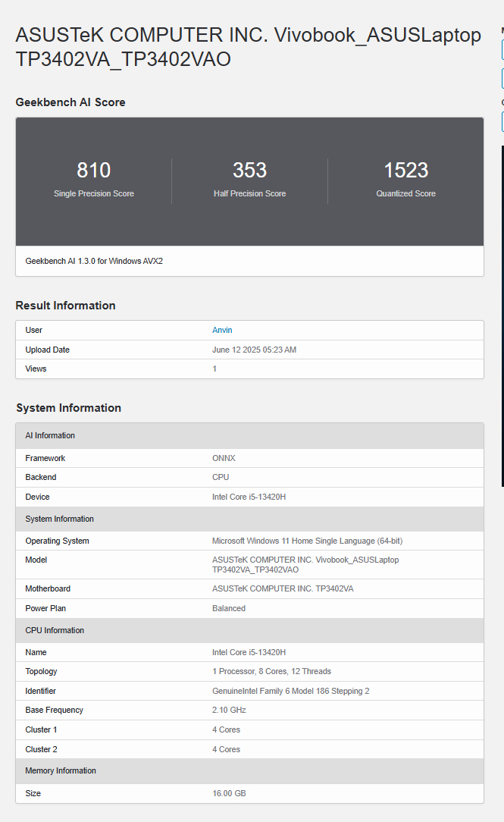The height and width of the screenshot is (822, 504).
Task: Select '4 Cores' in the Cluster 1 row
Action: (227, 729)
